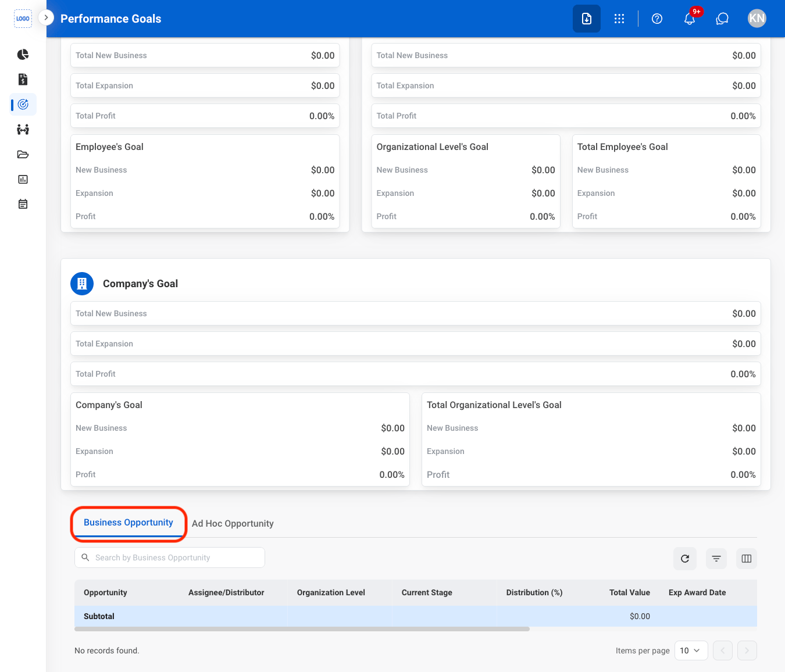Click the export download file button
Viewport: 785px width, 672px height.
587,19
